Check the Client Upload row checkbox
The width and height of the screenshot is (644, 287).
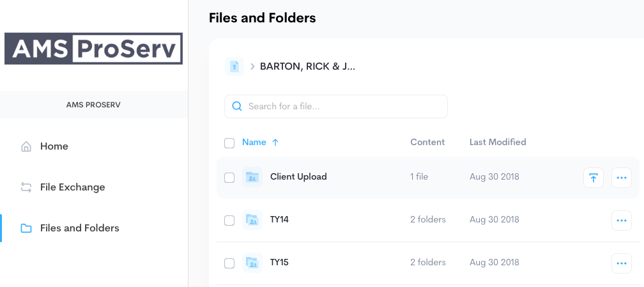[229, 178]
